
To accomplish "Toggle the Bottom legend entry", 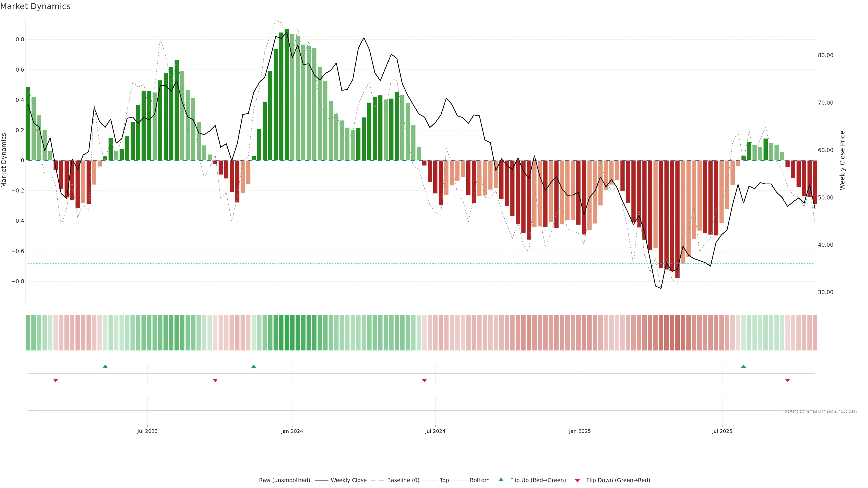I will 479,480.
